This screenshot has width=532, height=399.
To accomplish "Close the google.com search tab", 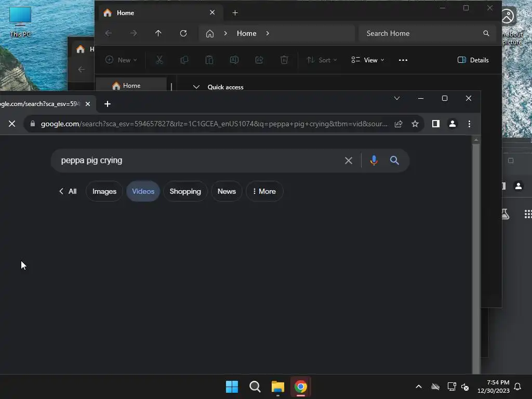I will pyautogui.click(x=88, y=104).
